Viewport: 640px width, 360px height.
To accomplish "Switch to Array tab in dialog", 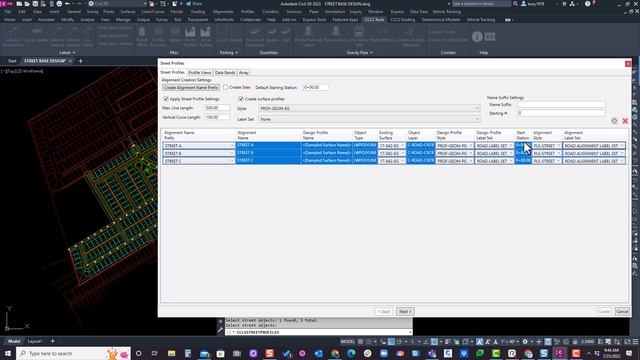I will 244,73.
